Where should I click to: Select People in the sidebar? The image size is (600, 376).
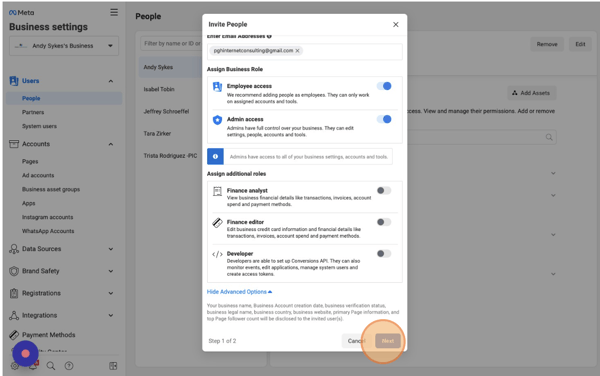64,98
